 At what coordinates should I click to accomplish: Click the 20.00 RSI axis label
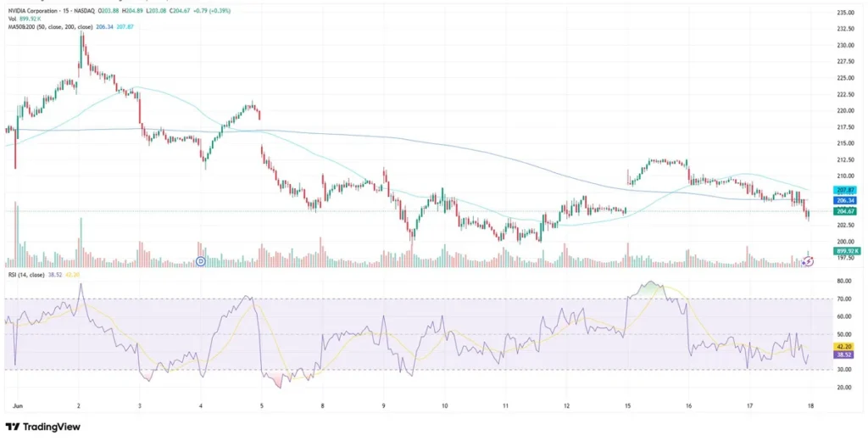pyautogui.click(x=843, y=388)
